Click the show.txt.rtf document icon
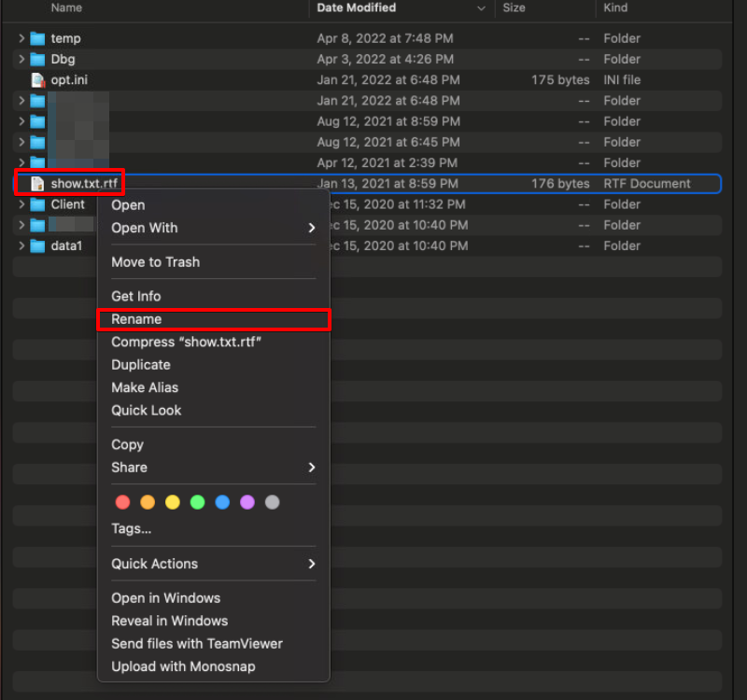 [x=37, y=184]
